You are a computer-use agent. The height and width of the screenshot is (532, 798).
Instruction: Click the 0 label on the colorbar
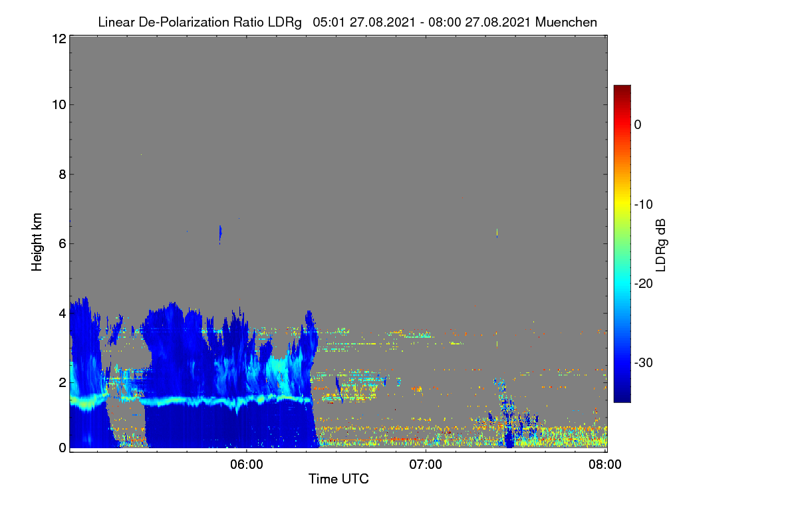click(638, 124)
